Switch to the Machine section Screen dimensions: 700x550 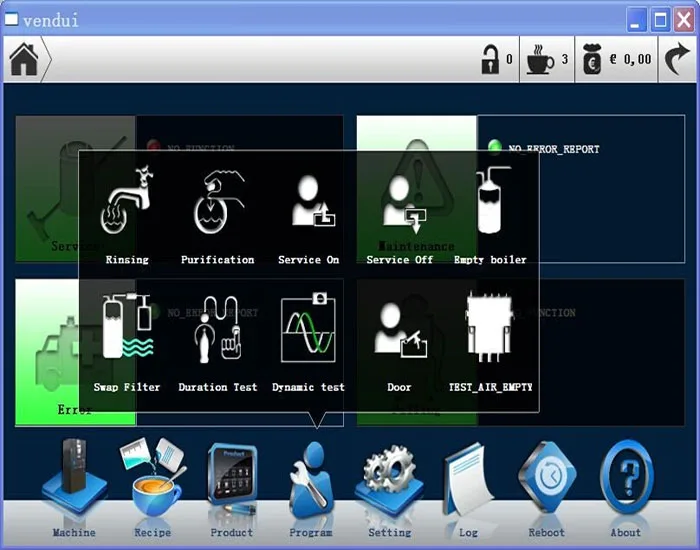click(74, 481)
